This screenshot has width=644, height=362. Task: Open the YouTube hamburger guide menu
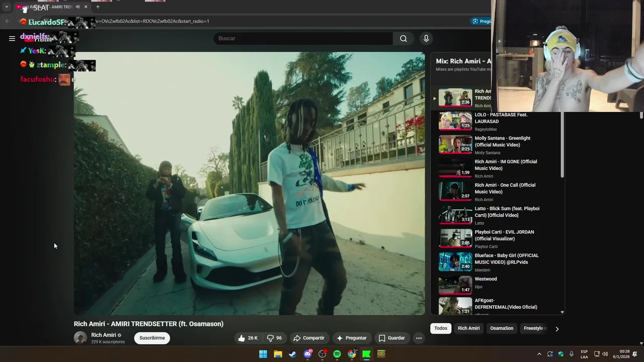12,38
